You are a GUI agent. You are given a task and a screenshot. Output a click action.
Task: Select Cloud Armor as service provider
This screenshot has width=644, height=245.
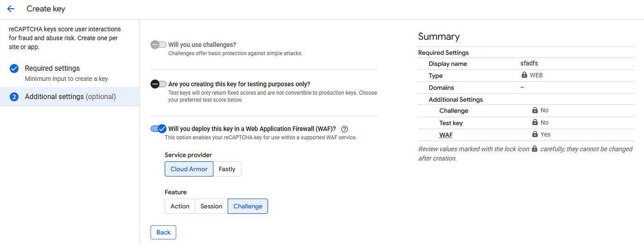click(189, 169)
